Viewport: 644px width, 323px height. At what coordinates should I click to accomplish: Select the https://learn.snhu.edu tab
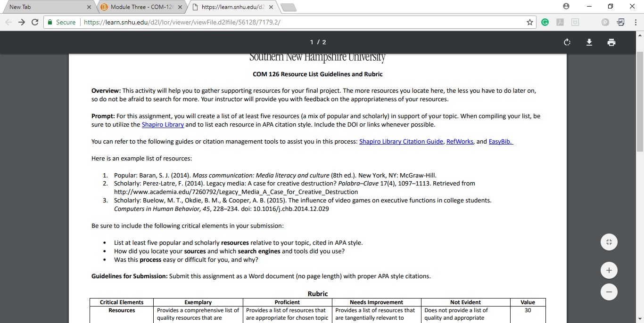[x=232, y=7]
